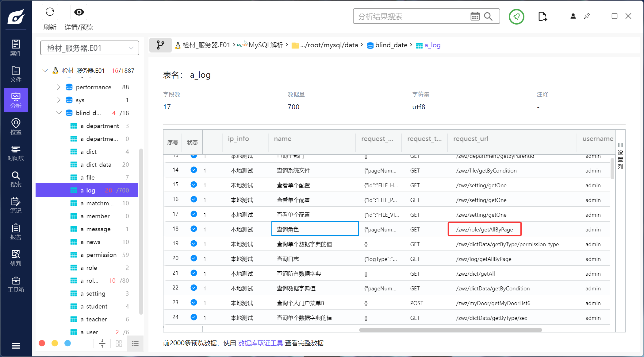The height and width of the screenshot is (357, 644).
Task: Toggle the status checkmark in row 21
Action: [194, 273]
